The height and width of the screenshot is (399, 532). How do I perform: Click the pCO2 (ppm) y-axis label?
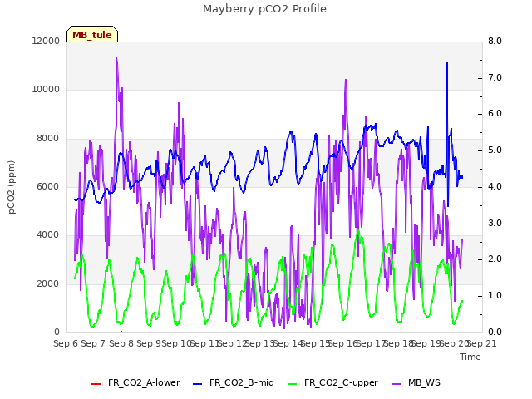12,187
